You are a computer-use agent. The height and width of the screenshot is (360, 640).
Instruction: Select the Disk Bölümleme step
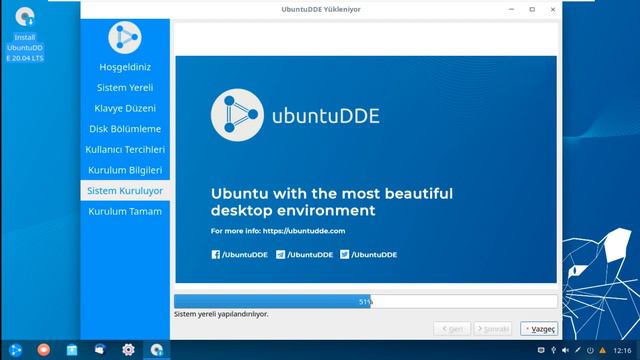[125, 129]
